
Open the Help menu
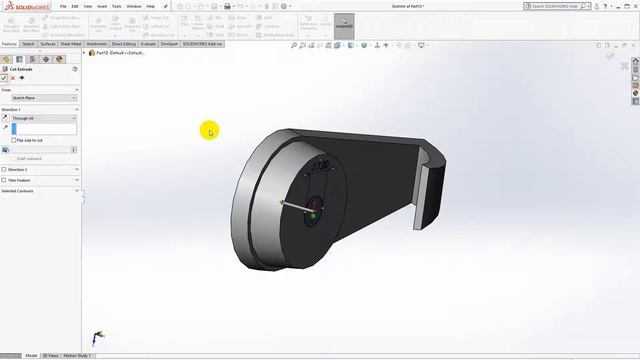[151, 6]
